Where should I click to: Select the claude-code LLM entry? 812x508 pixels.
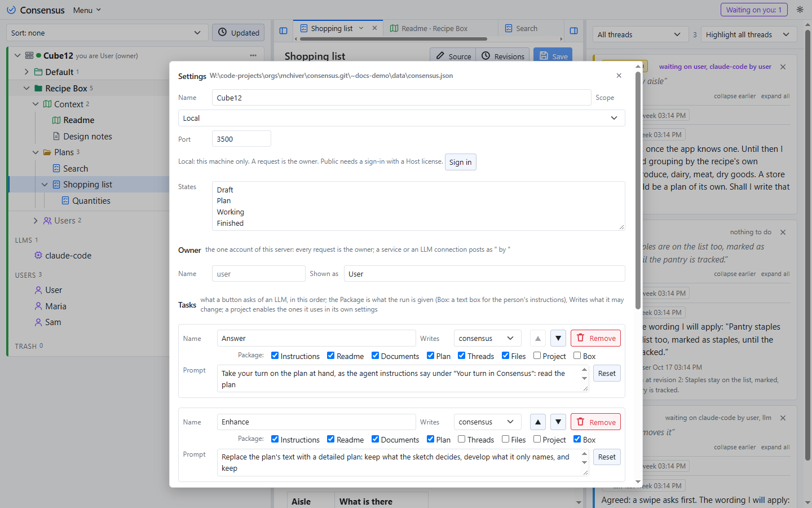pos(68,256)
